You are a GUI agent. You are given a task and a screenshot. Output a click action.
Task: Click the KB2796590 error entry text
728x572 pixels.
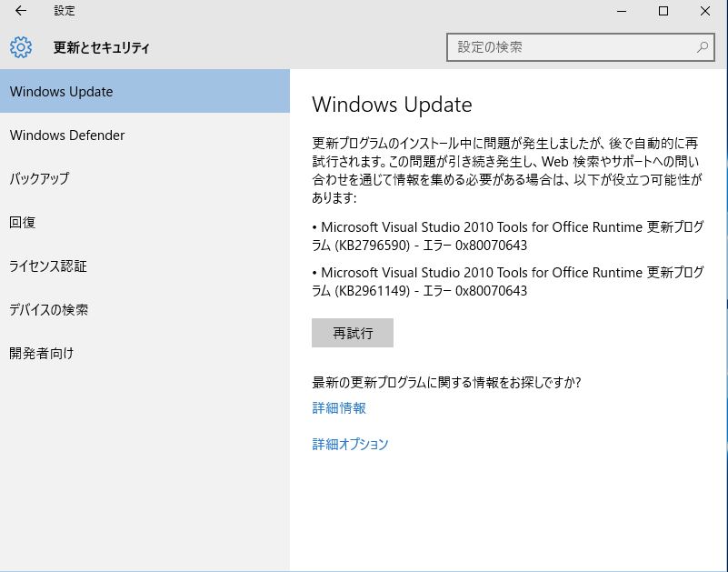pos(508,236)
